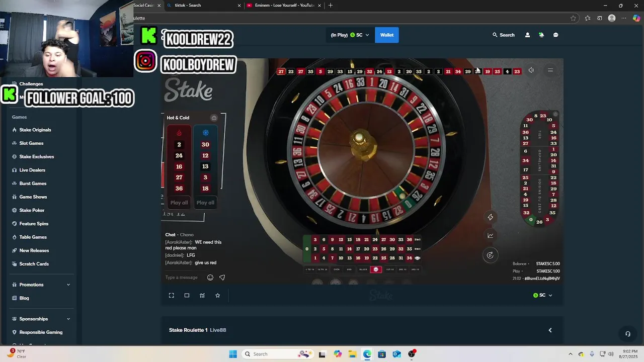This screenshot has width=644, height=362.
Task: Open the user profile icon
Action: pos(527,35)
